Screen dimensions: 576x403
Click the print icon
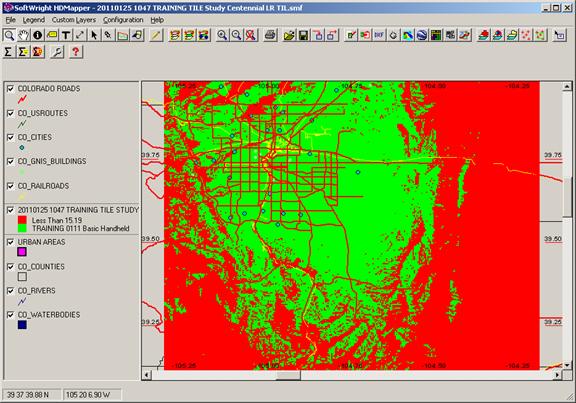(270, 35)
